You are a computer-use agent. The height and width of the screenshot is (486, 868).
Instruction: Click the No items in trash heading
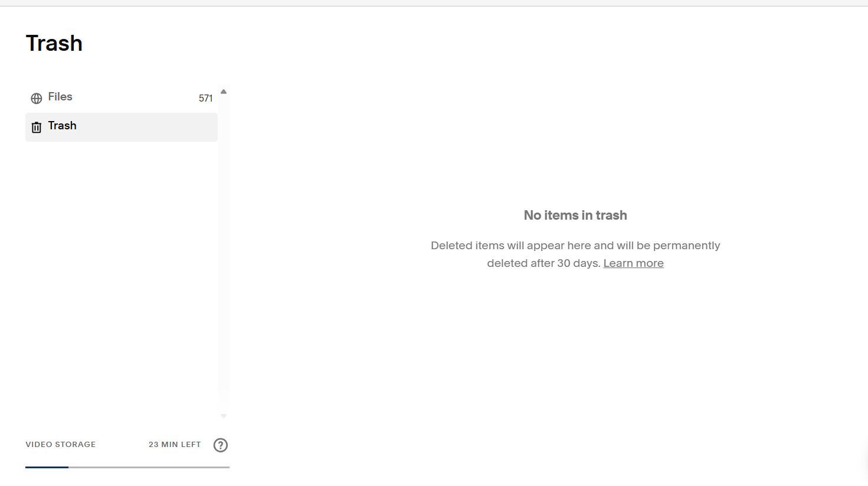(575, 215)
